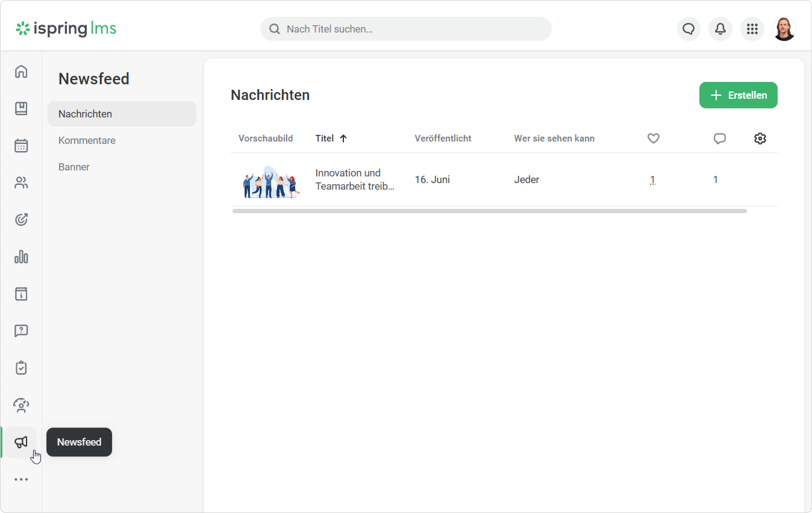Open the Courses bookmark icon in sidebar
The width and height of the screenshot is (812, 513).
click(x=21, y=109)
